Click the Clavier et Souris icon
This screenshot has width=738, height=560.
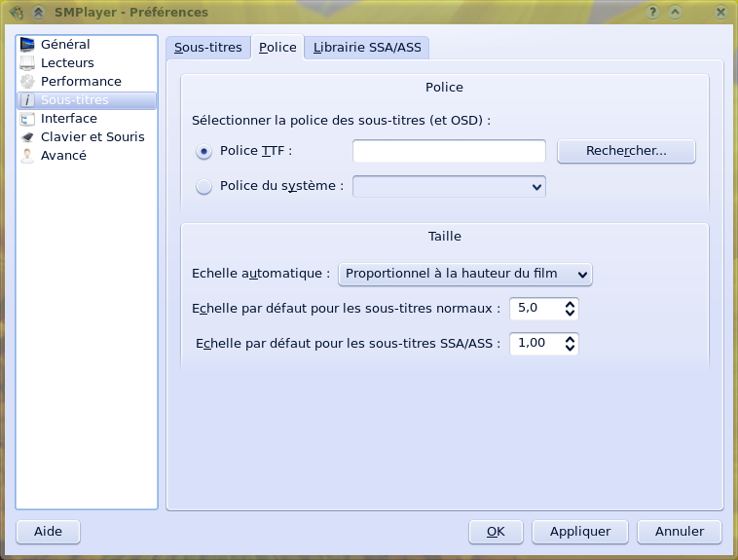[27, 137]
